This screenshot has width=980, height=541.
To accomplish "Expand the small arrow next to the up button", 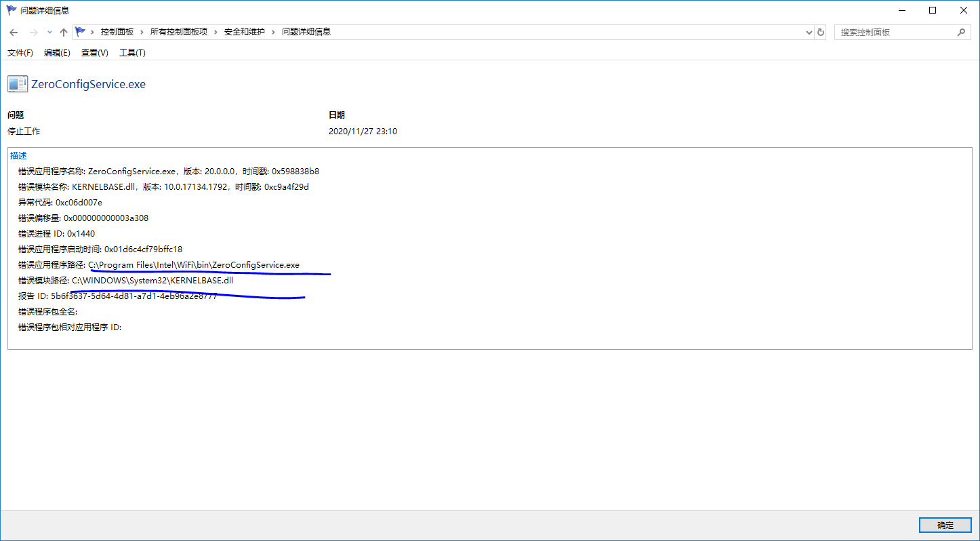I will coord(48,32).
